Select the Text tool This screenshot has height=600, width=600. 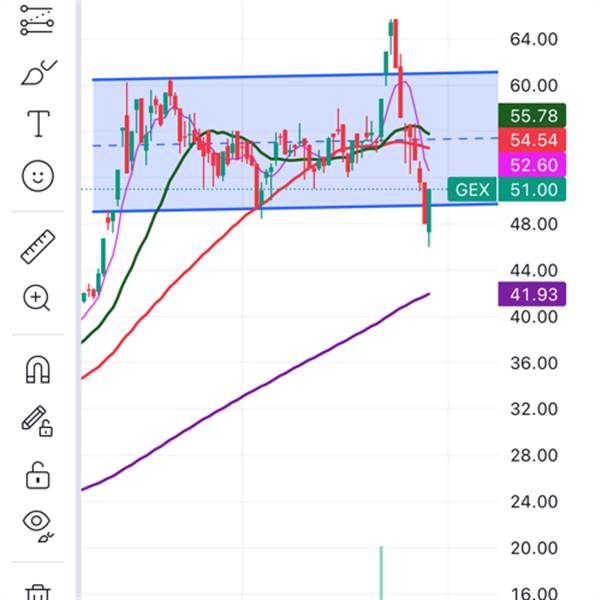point(38,123)
